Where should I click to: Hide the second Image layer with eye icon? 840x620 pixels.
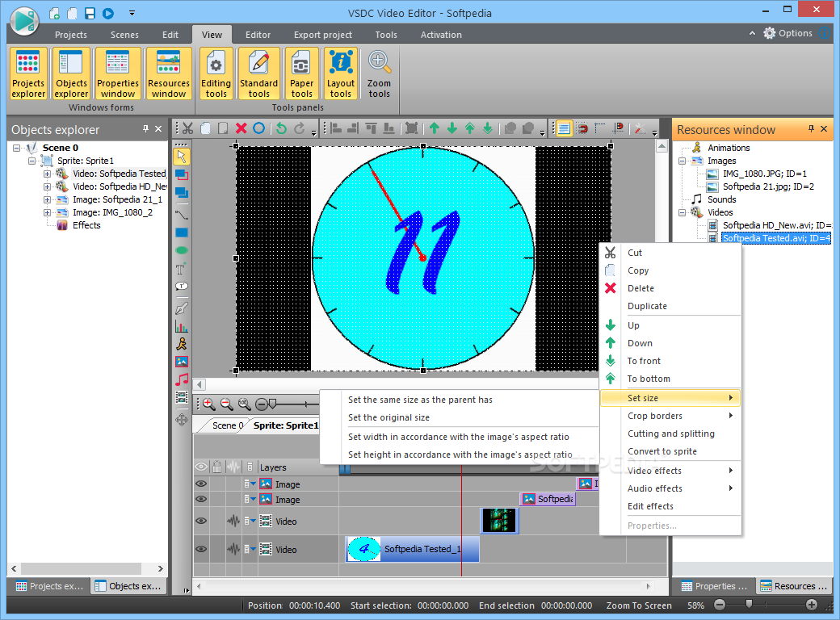pyautogui.click(x=201, y=500)
